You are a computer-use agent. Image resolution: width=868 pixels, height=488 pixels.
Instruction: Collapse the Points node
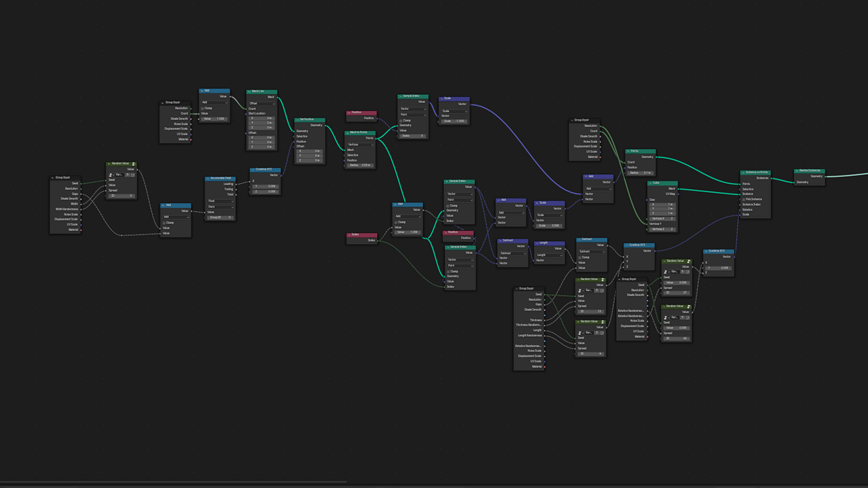pos(628,151)
